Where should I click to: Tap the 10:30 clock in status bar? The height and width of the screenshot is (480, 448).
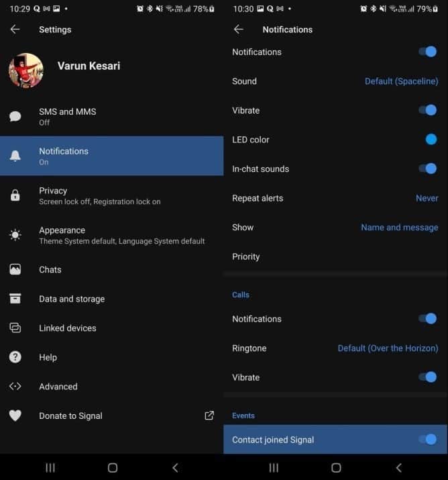[243, 9]
